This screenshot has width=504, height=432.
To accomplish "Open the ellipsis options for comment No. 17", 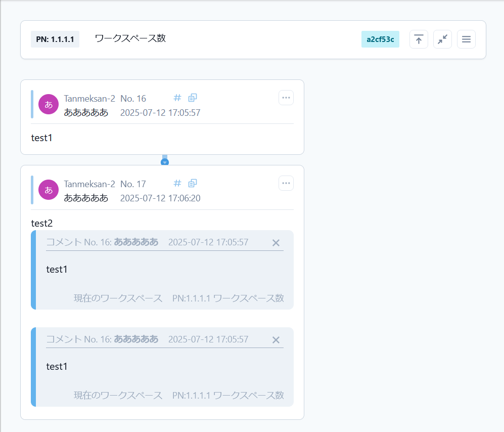I will pos(286,183).
